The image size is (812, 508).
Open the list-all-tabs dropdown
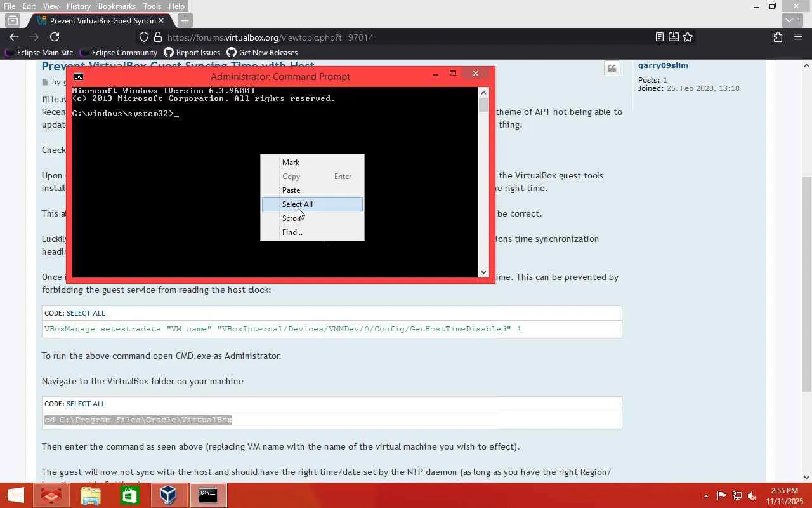793,20
